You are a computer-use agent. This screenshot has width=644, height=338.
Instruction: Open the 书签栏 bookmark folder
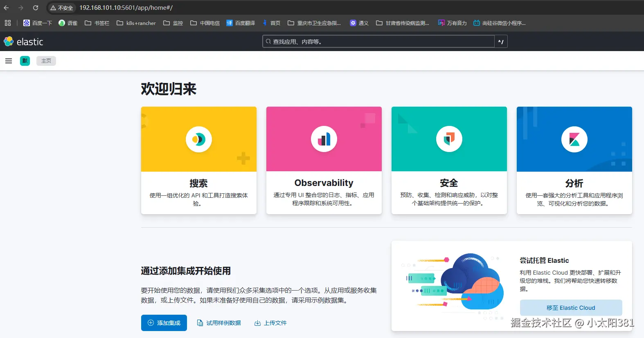click(97, 23)
